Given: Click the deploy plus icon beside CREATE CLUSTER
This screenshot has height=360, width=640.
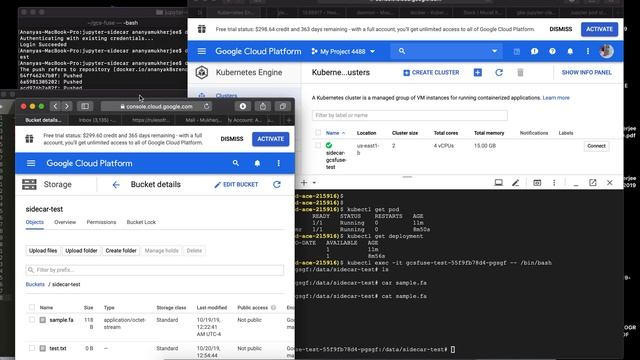Looking at the screenshot, I should pyautogui.click(x=478, y=73).
